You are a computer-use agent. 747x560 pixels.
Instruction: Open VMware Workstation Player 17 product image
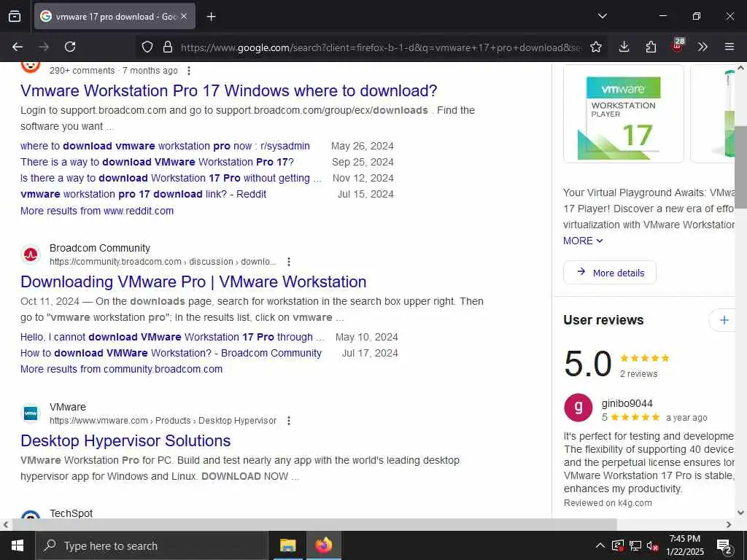point(623,114)
